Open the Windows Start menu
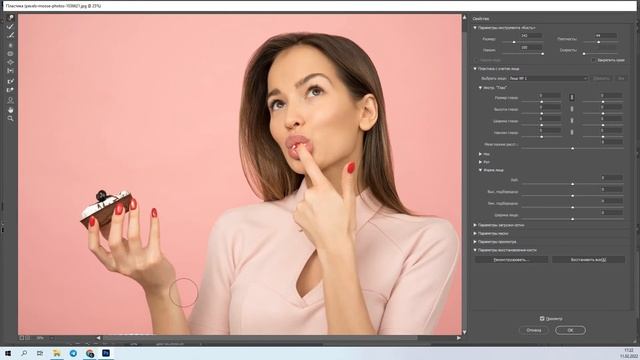 point(8,353)
